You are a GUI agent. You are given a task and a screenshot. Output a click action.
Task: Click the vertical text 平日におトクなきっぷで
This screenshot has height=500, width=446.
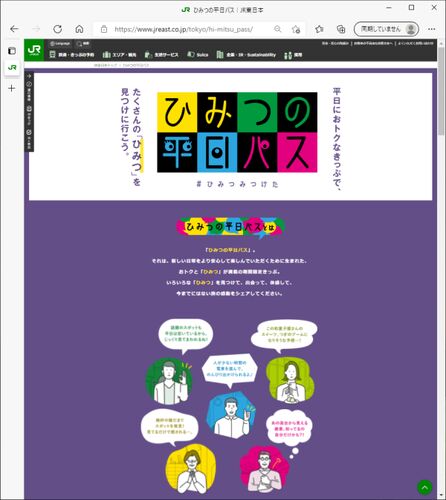[x=337, y=139]
